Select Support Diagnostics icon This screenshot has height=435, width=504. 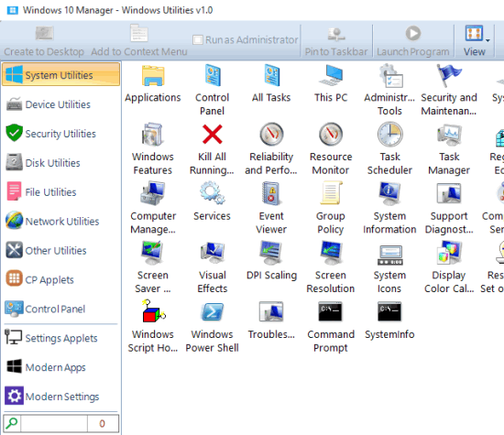tap(449, 193)
